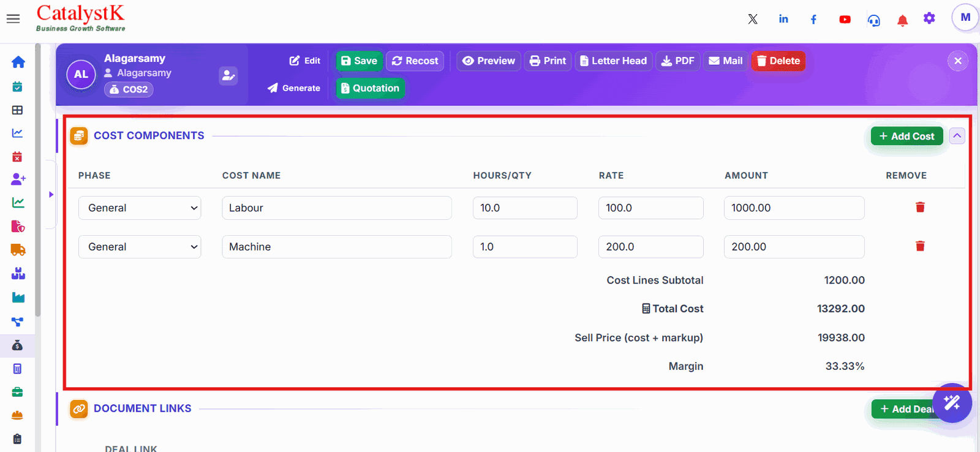Expand the side panel arrow
This screenshot has height=452, width=980.
tap(51, 195)
